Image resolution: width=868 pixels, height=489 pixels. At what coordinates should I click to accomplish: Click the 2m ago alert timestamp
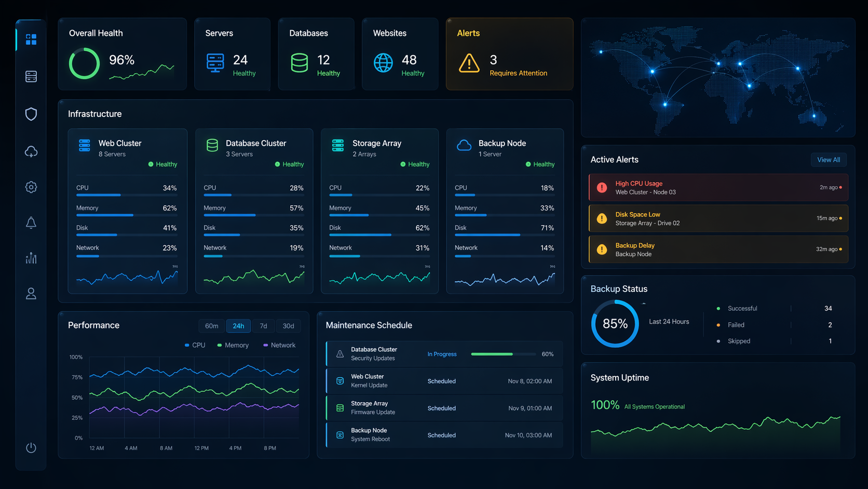point(829,187)
